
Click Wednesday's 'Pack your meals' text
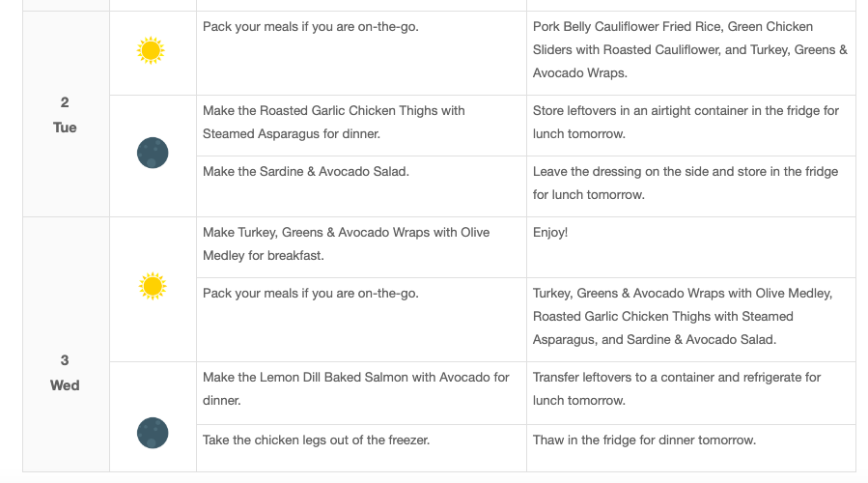(311, 294)
